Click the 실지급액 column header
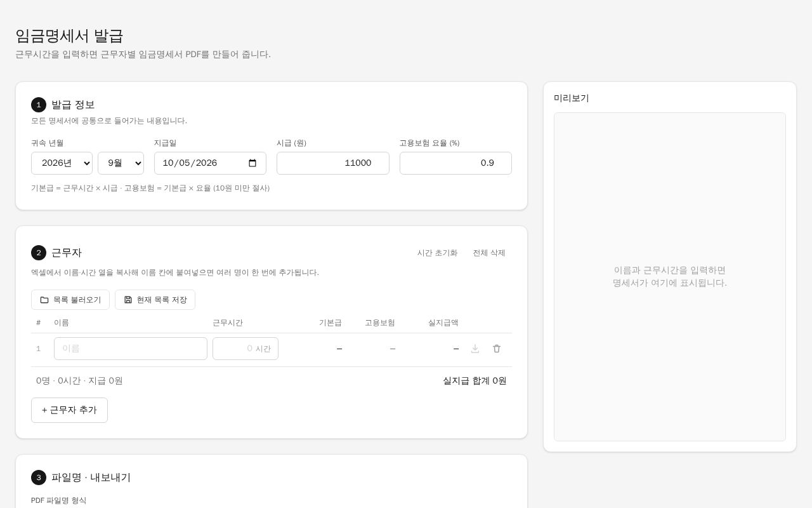Image resolution: width=812 pixels, height=508 pixels. tap(443, 323)
